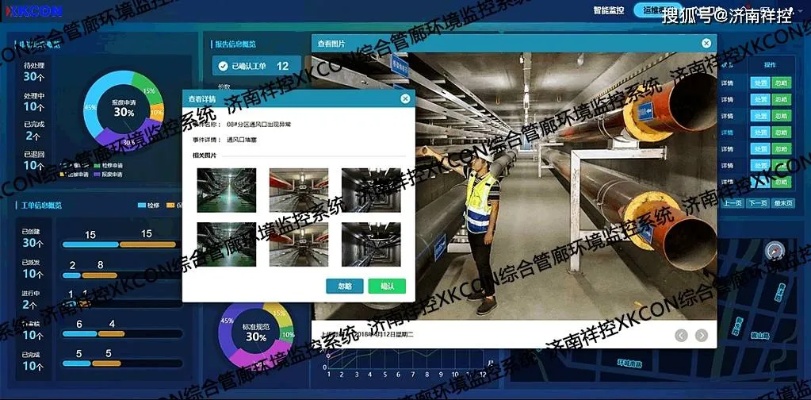811x400 pixels.
Task: Click 处置 in the first table row
Action: [x=760, y=83]
